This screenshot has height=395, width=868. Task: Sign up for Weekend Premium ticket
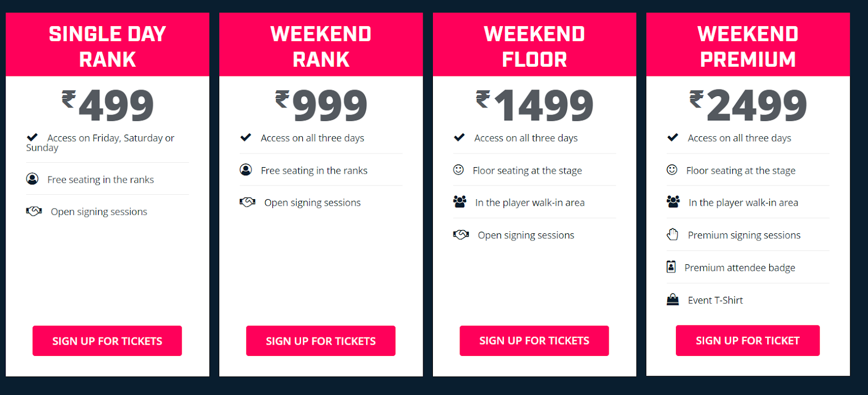point(748,340)
